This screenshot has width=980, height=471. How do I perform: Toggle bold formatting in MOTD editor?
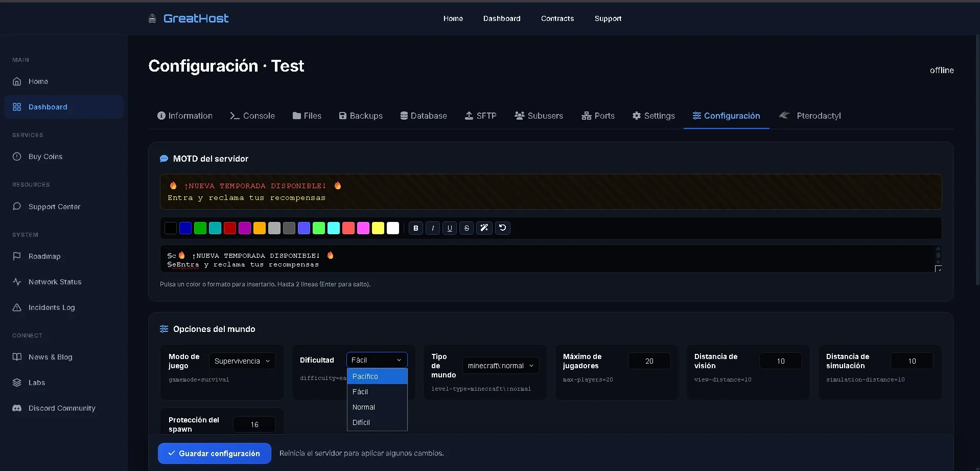(416, 228)
